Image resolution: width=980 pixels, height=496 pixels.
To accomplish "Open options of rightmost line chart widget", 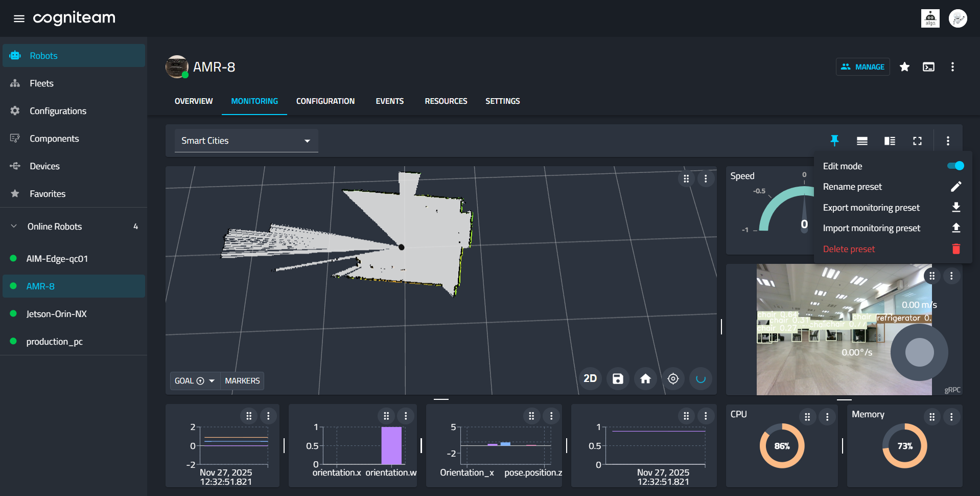I will pyautogui.click(x=706, y=416).
